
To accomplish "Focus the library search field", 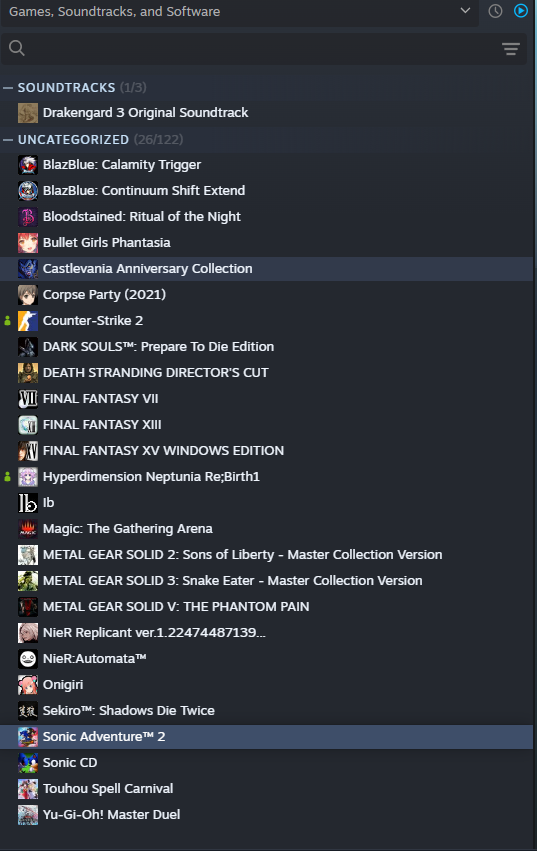I will (263, 49).
